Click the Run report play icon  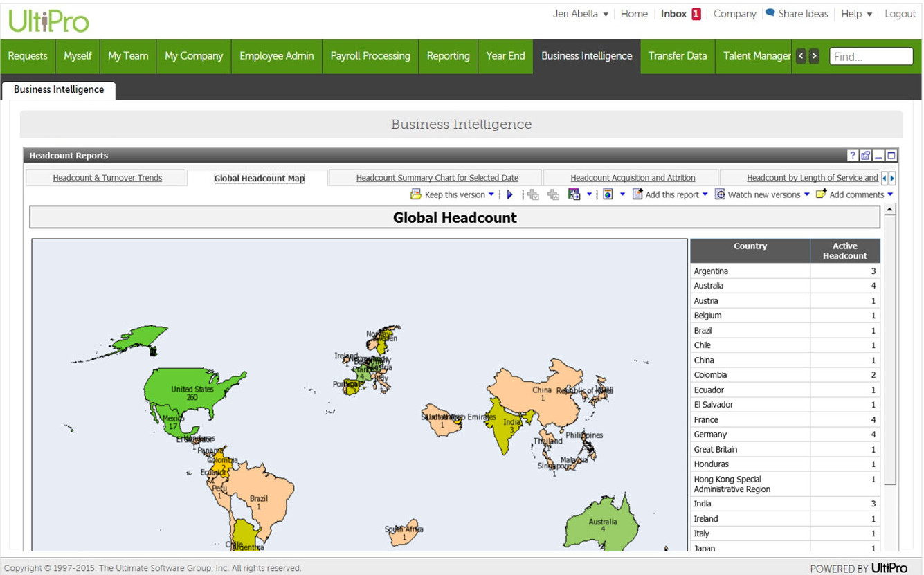coord(510,195)
